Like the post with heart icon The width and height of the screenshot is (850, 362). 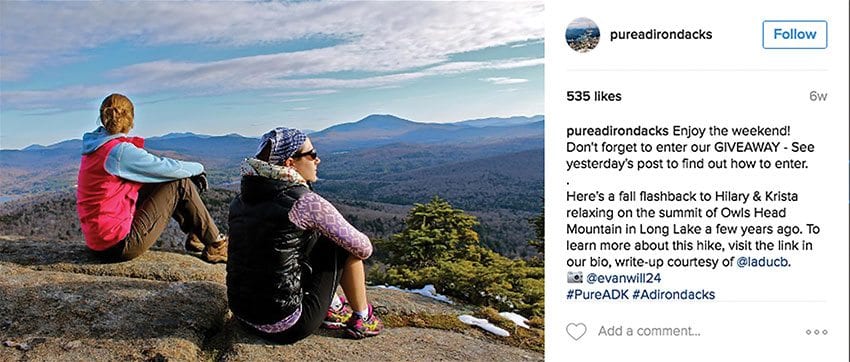[576, 331]
